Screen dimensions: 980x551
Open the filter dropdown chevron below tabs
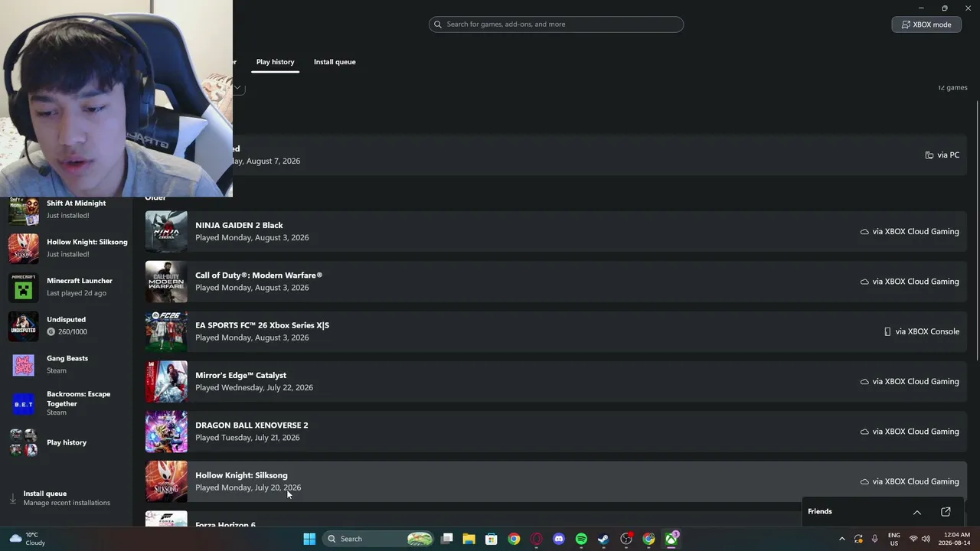pyautogui.click(x=238, y=88)
